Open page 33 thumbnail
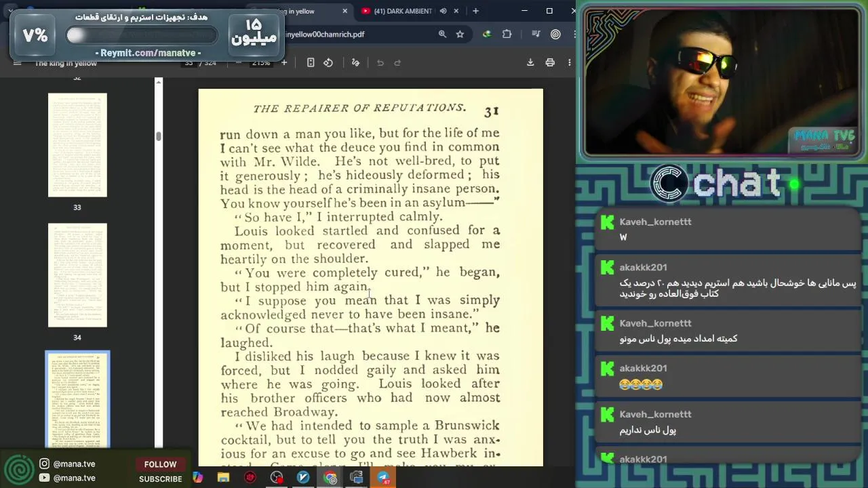The height and width of the screenshot is (488, 868). [x=77, y=145]
